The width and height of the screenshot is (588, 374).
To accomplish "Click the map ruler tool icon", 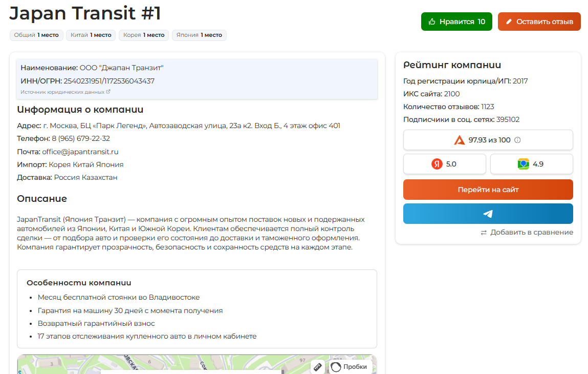I will (318, 367).
